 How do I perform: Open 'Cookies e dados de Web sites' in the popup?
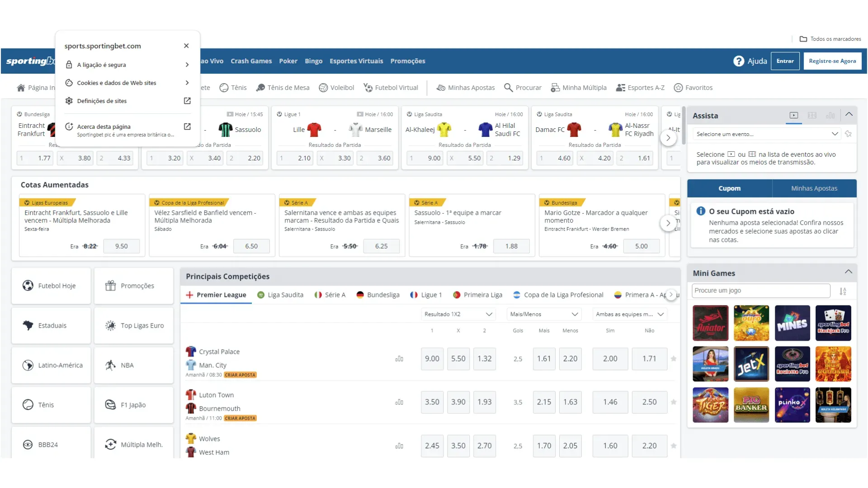point(117,83)
